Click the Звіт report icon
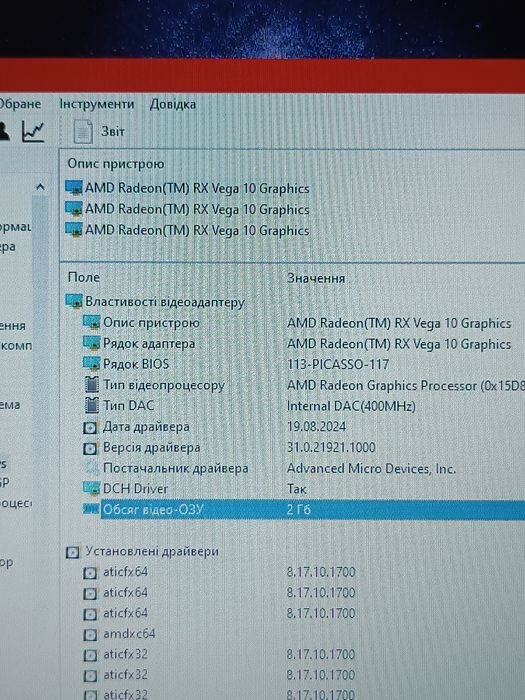 [x=83, y=131]
